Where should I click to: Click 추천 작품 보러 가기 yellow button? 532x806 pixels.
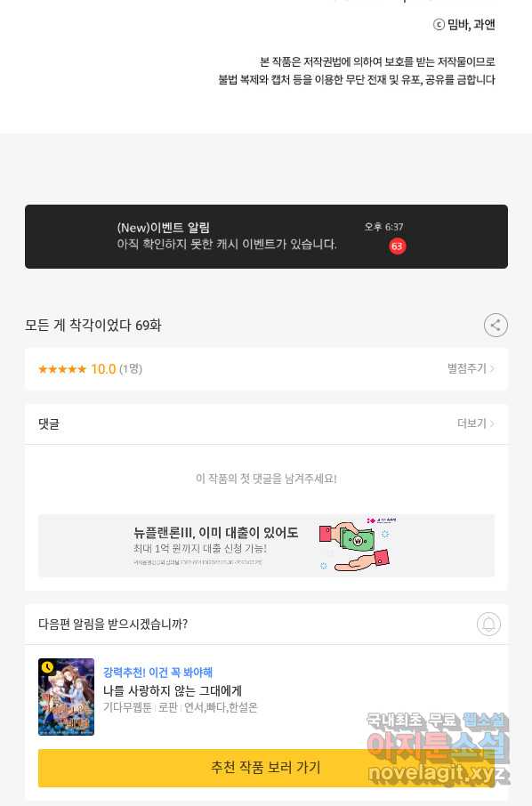pos(266,768)
